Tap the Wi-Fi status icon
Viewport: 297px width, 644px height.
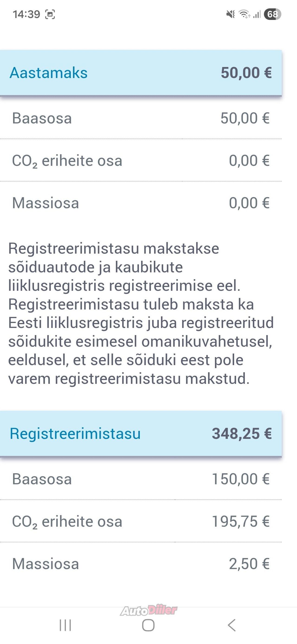pyautogui.click(x=244, y=14)
